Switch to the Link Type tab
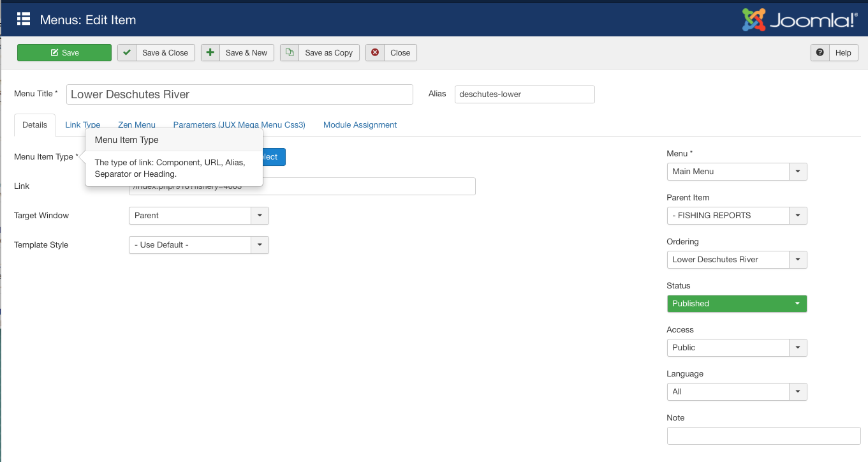 [83, 125]
